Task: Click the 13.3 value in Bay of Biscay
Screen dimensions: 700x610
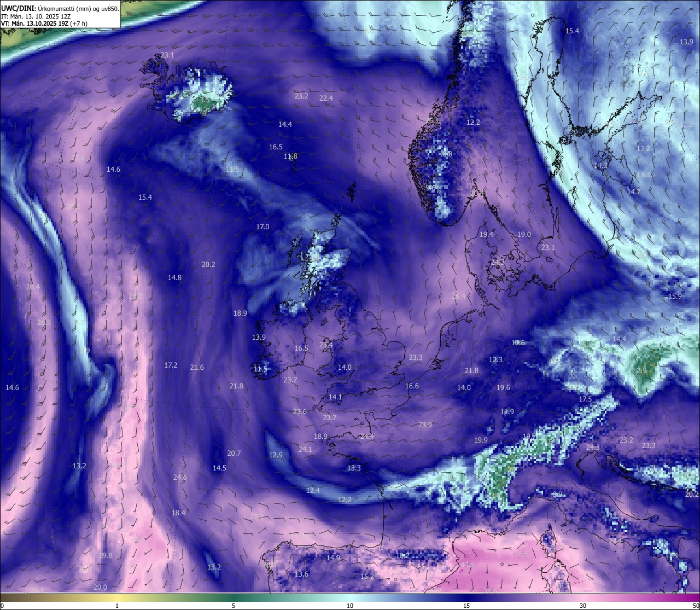Action: (354, 468)
